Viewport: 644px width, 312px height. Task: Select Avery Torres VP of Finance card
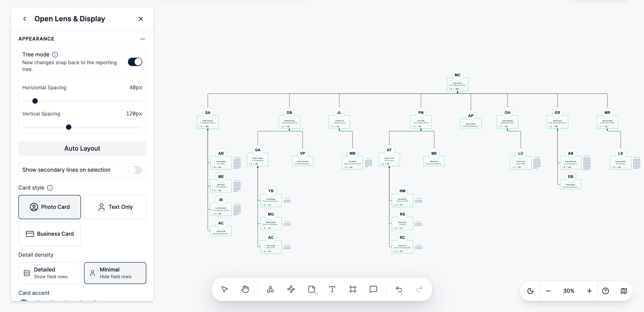(389, 159)
